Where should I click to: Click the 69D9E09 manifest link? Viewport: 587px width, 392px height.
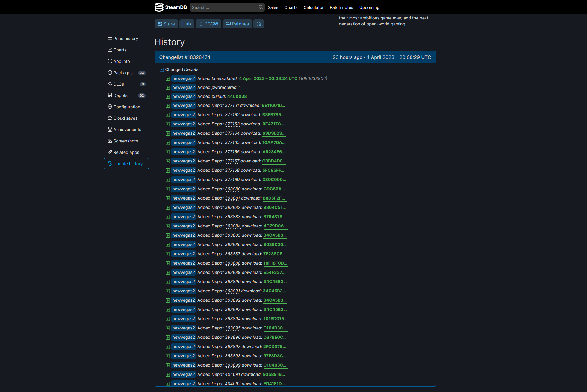click(274, 133)
